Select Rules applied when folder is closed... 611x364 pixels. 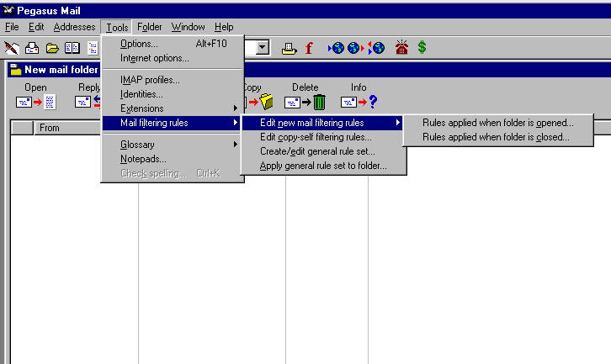click(x=498, y=137)
